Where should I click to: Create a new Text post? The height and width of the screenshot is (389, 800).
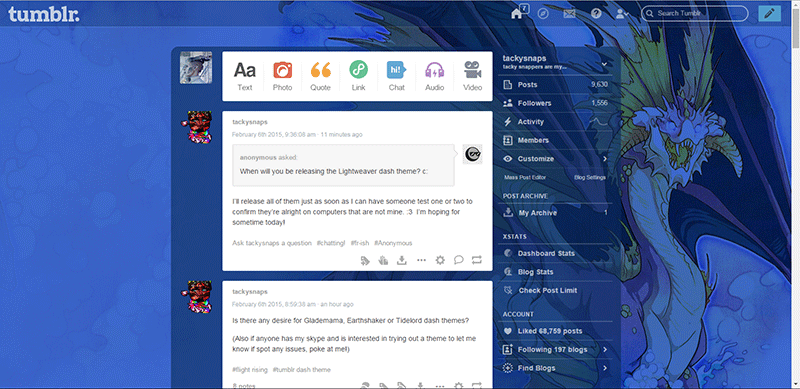(x=244, y=76)
